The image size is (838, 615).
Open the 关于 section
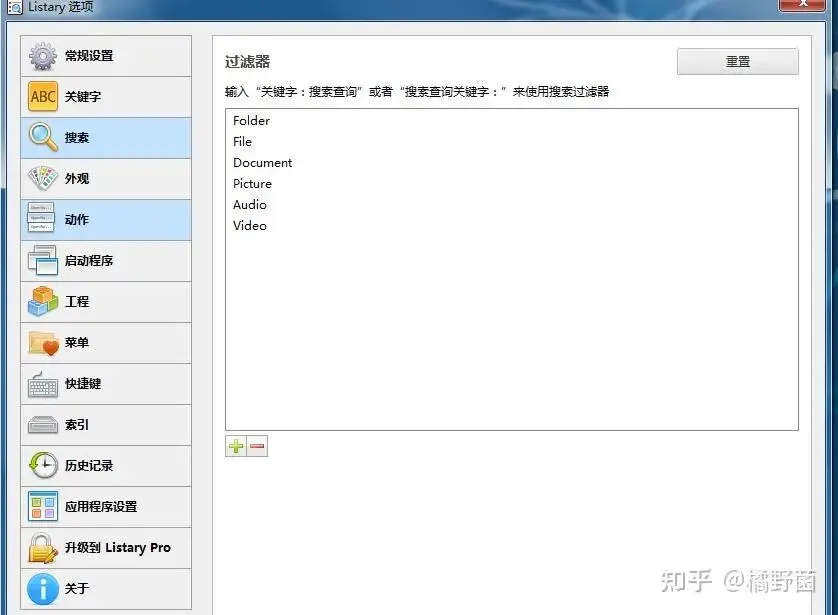point(106,589)
